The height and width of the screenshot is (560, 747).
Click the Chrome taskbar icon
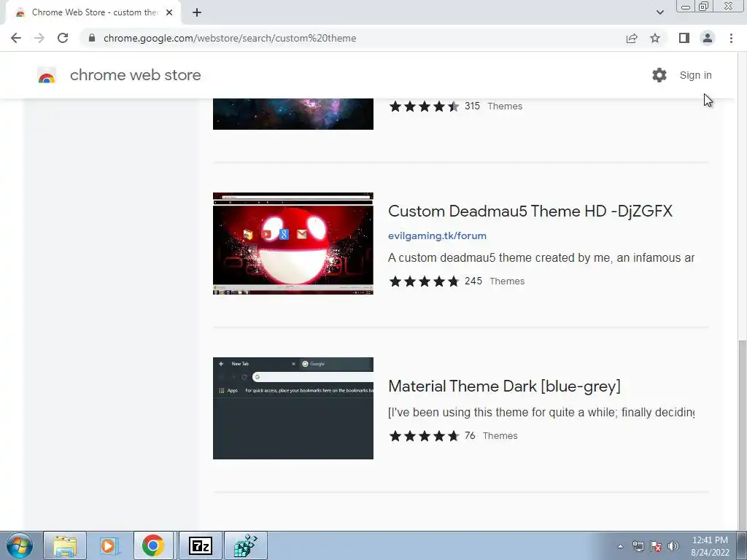(153, 545)
